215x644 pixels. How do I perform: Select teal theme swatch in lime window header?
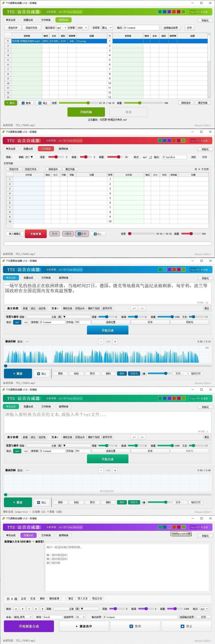pyautogui.click(x=160, y=12)
